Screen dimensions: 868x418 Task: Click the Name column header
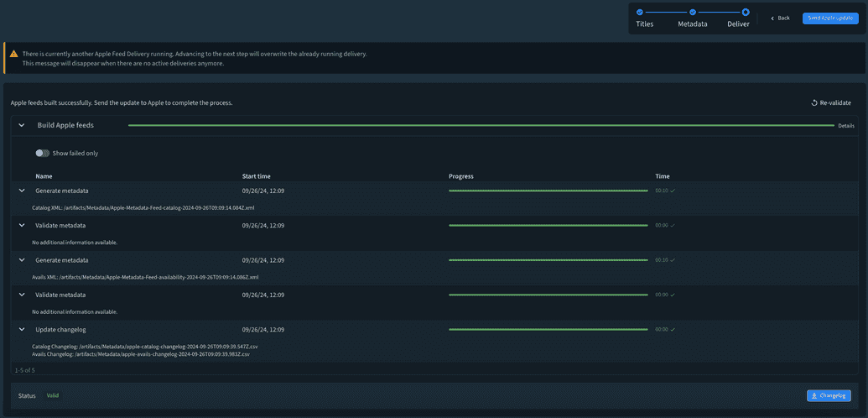[x=44, y=176]
